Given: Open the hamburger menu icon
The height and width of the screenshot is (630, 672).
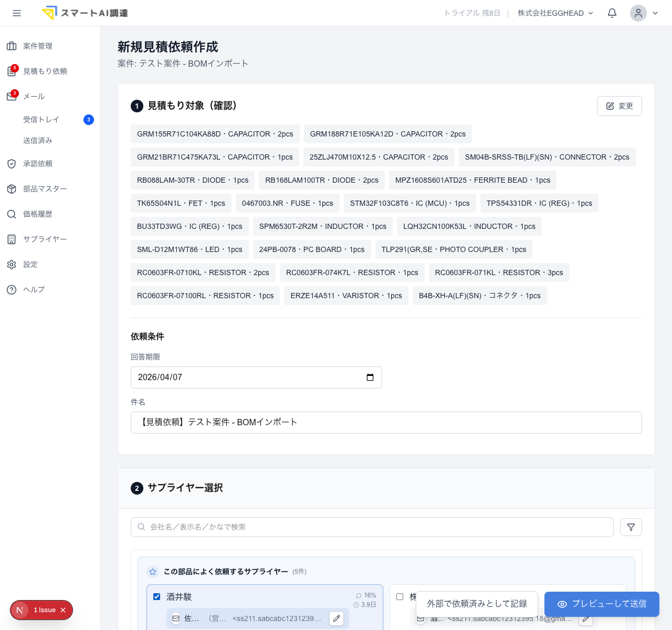Looking at the screenshot, I should (x=17, y=13).
